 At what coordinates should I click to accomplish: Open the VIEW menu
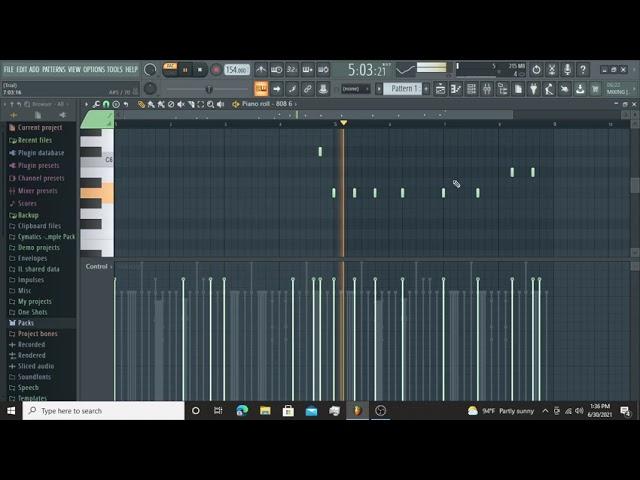[x=74, y=69]
